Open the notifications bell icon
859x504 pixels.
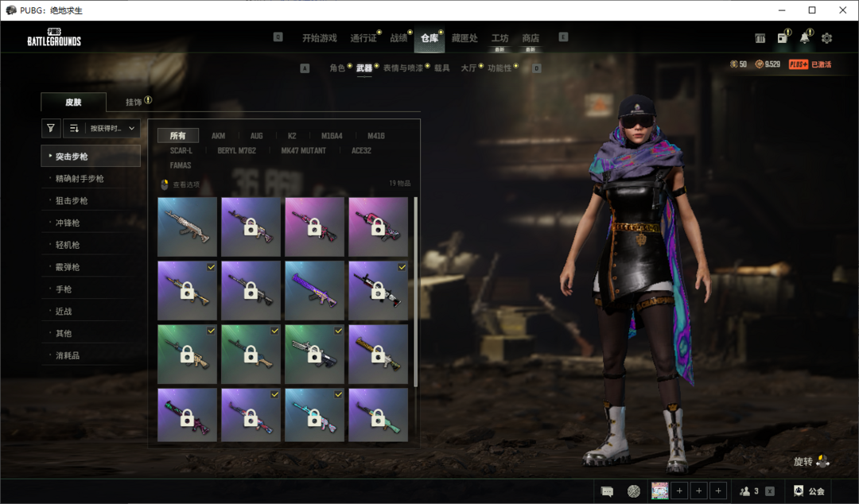click(804, 38)
